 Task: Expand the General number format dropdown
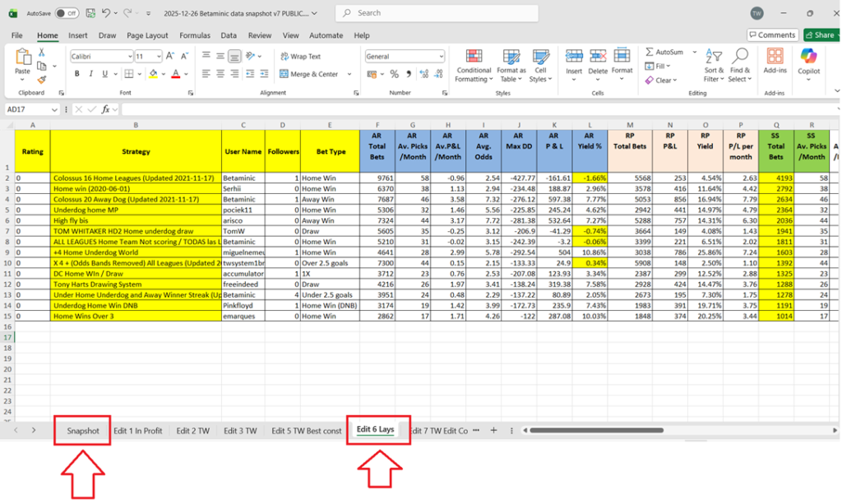tap(441, 57)
